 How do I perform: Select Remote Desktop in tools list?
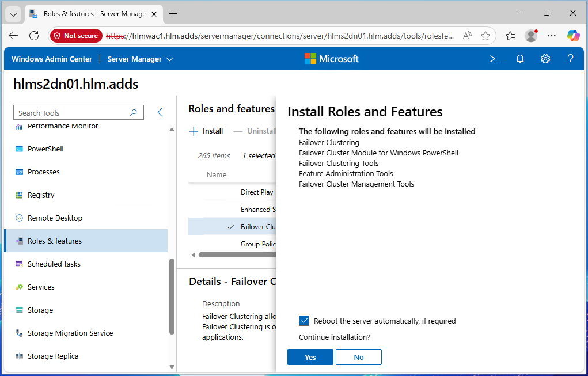(x=55, y=218)
